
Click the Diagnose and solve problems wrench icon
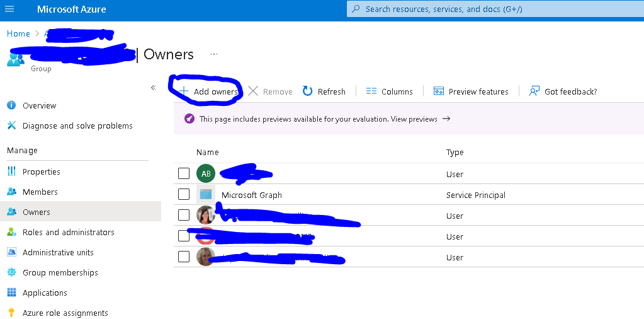[x=11, y=125]
